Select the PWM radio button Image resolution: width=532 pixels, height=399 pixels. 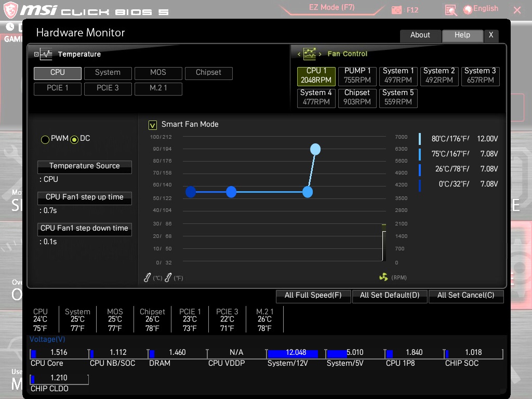(x=45, y=139)
